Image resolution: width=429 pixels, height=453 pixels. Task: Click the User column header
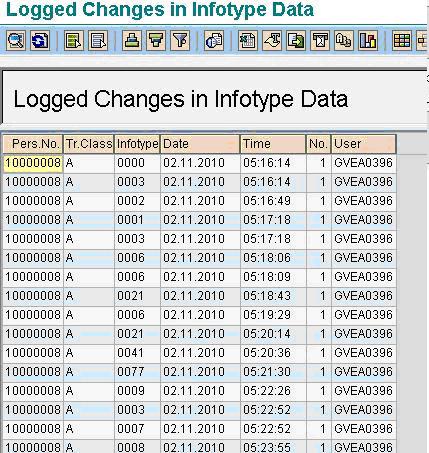coord(364,144)
